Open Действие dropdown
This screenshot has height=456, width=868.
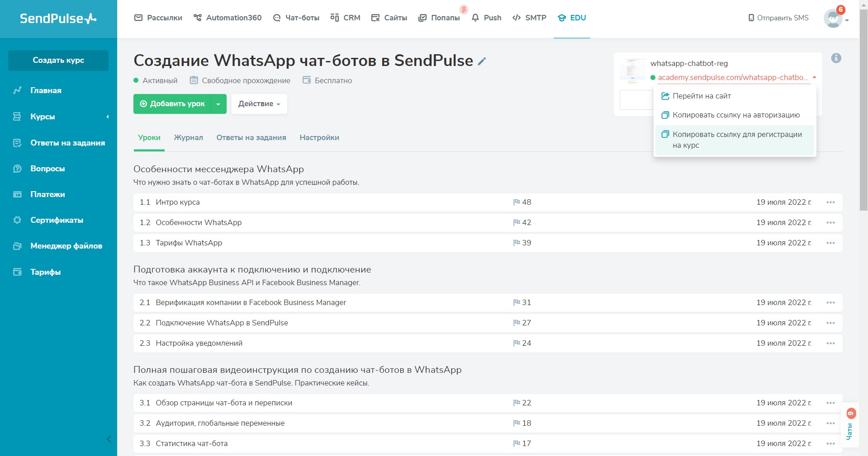point(259,103)
